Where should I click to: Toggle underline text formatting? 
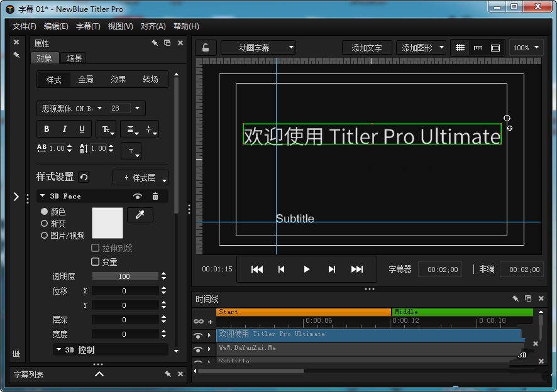point(82,129)
